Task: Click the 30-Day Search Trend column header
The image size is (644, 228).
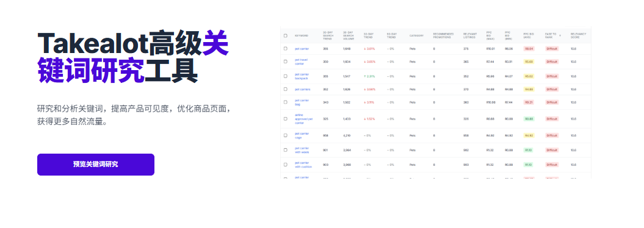Action: point(328,36)
